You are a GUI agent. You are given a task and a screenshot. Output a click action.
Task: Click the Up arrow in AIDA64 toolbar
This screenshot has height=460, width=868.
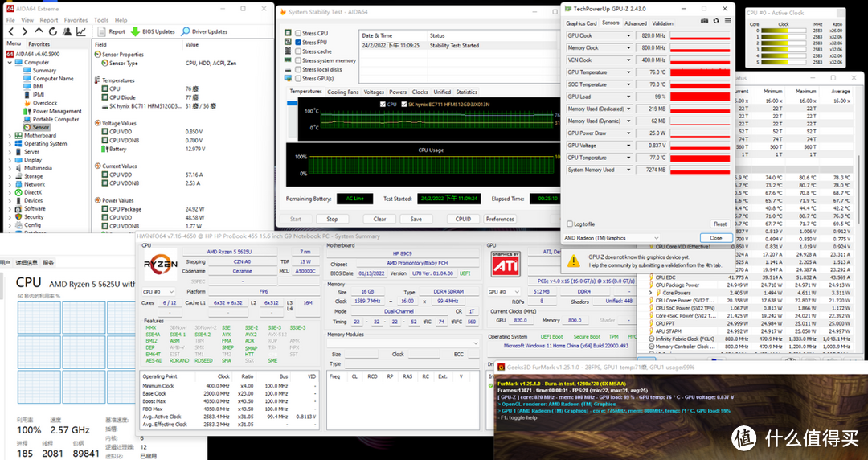pyautogui.click(x=39, y=31)
